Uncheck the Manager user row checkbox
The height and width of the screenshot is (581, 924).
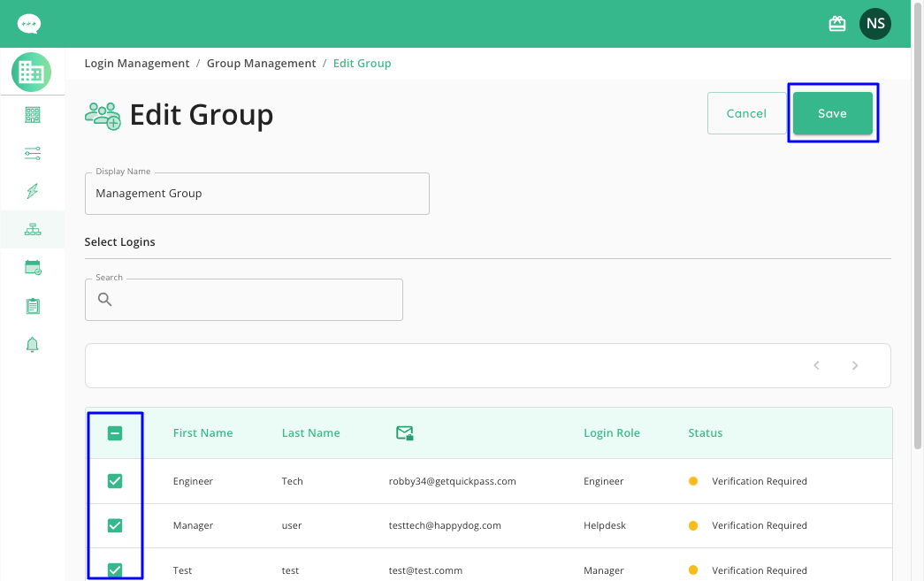pos(115,524)
